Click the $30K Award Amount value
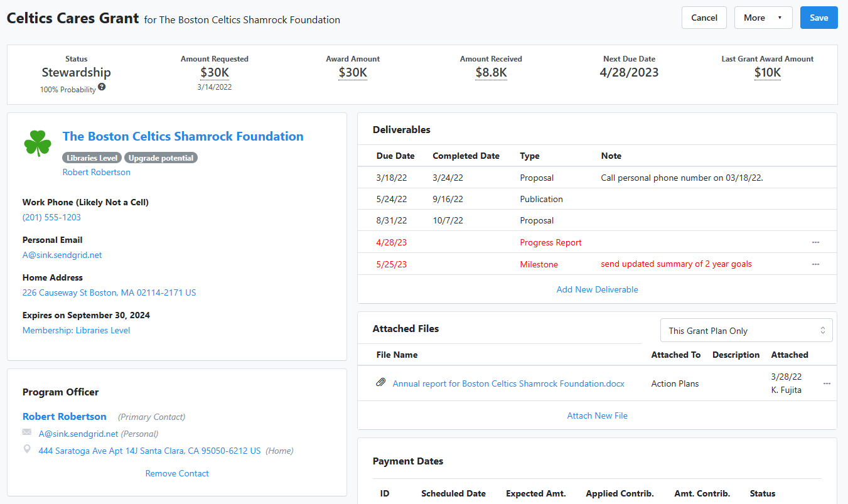 (x=353, y=72)
